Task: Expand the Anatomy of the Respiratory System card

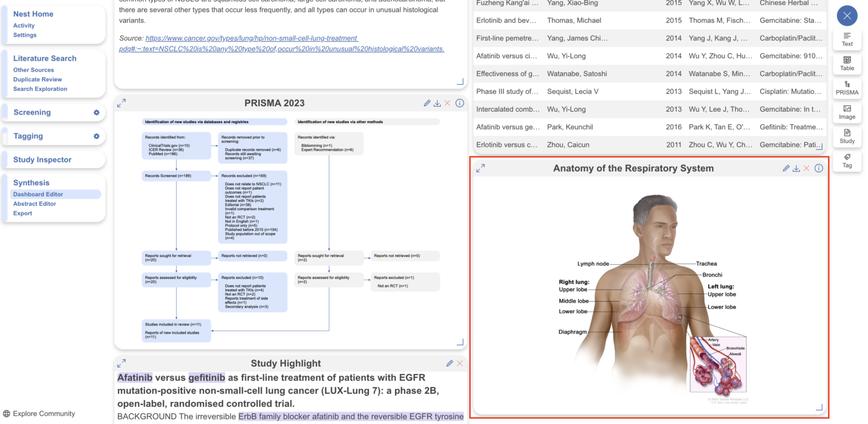Action: (480, 168)
